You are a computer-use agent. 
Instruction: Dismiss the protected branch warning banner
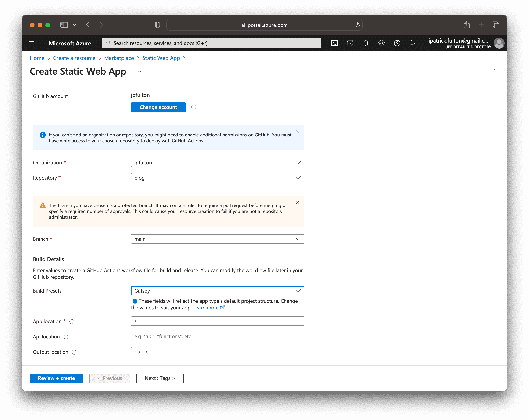pyautogui.click(x=297, y=202)
